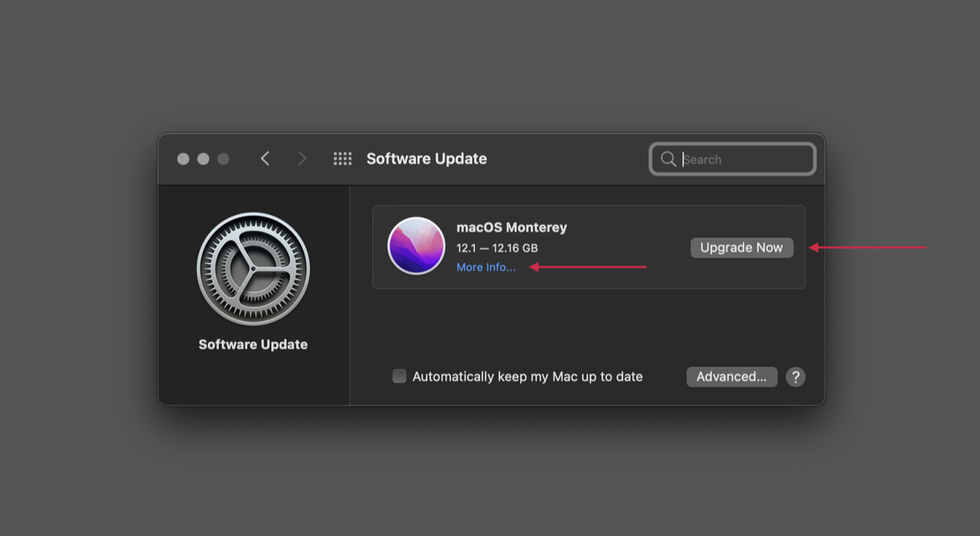Viewport: 980px width, 536px height.
Task: Click the magnifying glass search icon
Action: pos(668,159)
